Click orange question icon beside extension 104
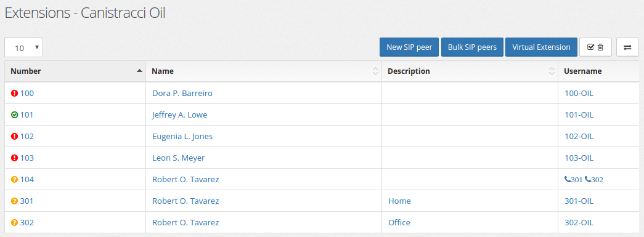 [x=14, y=180]
